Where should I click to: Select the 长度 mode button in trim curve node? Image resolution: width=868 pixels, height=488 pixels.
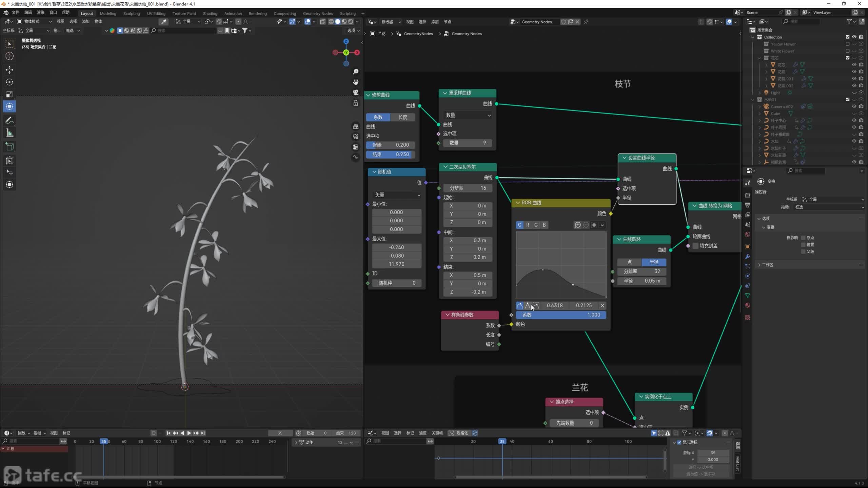[402, 117]
